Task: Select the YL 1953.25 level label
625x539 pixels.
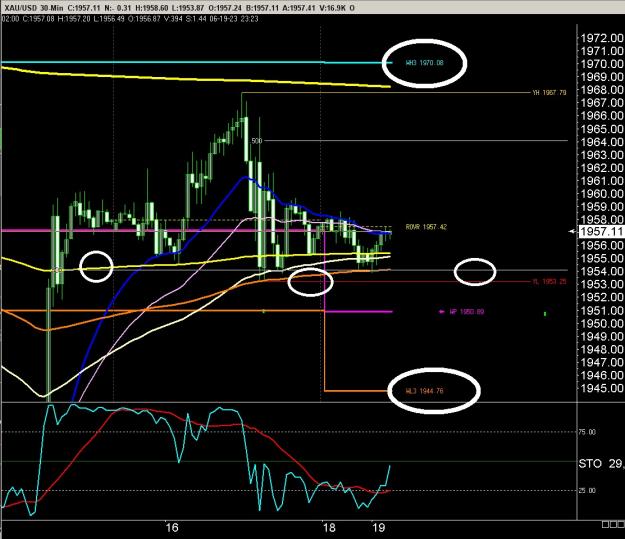Action: tap(549, 281)
